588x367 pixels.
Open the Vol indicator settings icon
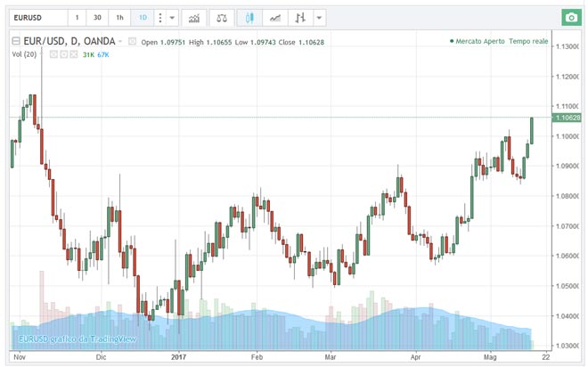[64, 54]
